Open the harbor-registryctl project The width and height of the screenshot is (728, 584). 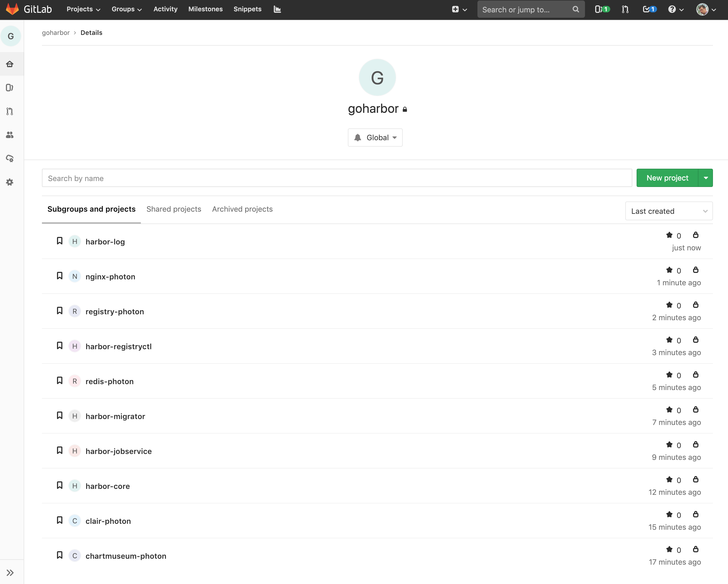[x=119, y=347]
